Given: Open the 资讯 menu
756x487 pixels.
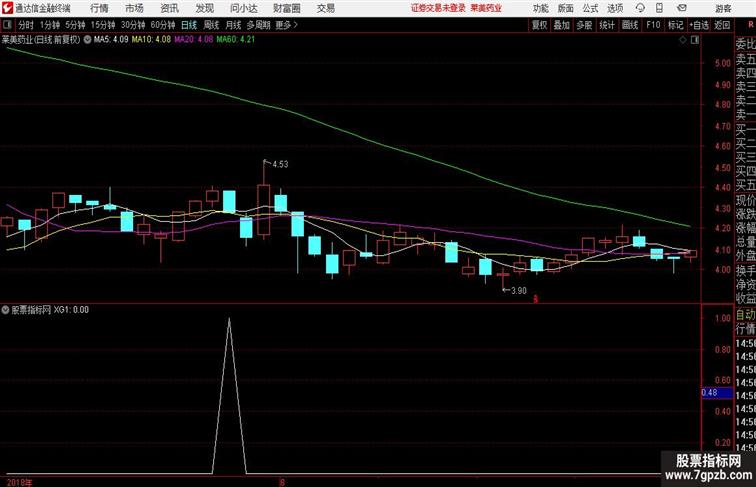Looking at the screenshot, I should [169, 8].
